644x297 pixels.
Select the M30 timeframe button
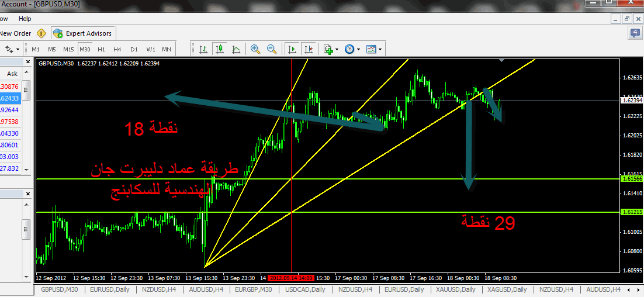click(x=85, y=49)
